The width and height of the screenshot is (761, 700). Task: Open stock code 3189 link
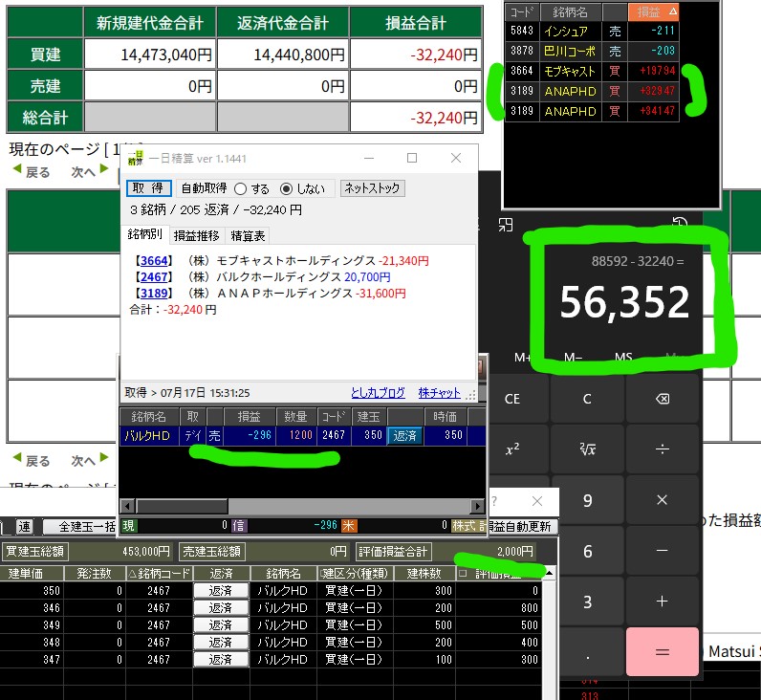click(154, 294)
